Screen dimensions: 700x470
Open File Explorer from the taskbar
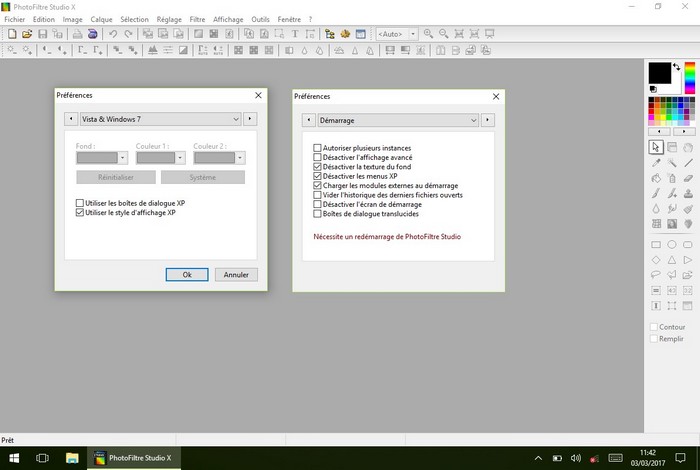pyautogui.click(x=72, y=458)
